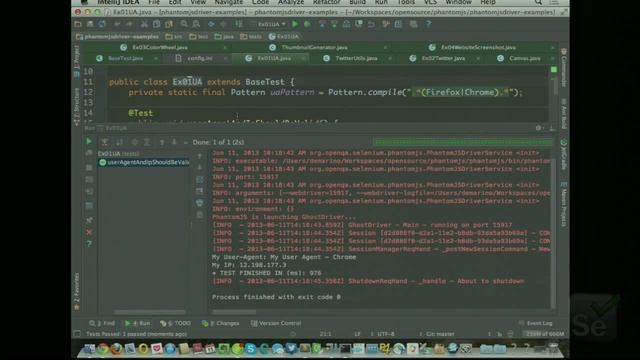Click the Undo toolbar icon
640x360 pixels.
point(117,24)
